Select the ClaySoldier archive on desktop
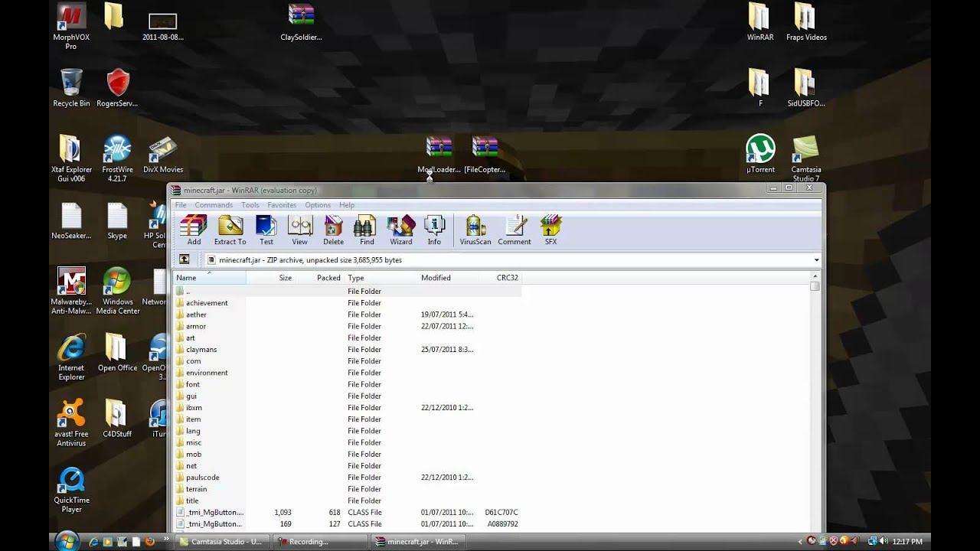Viewport: 980px width, 551px height. pyautogui.click(x=301, y=22)
